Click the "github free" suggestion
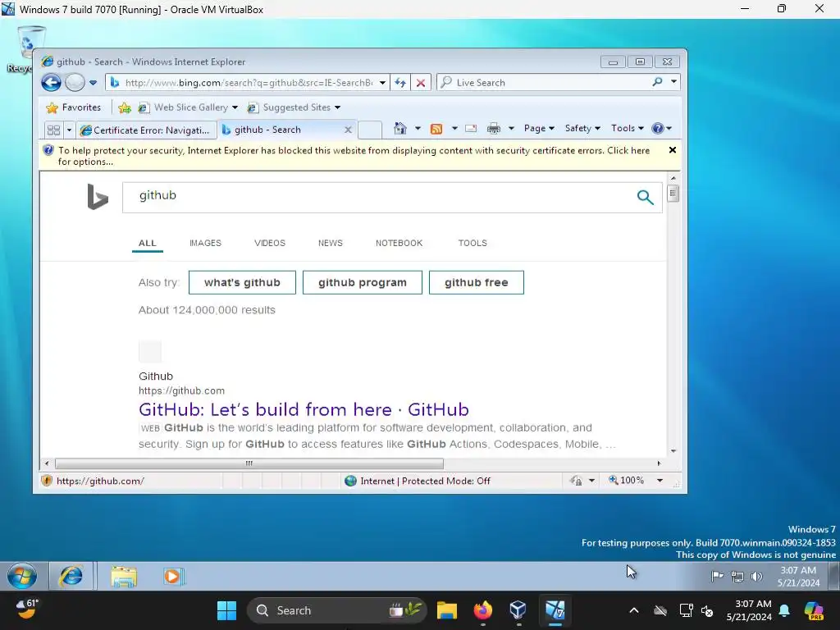The width and height of the screenshot is (840, 630). tap(477, 282)
